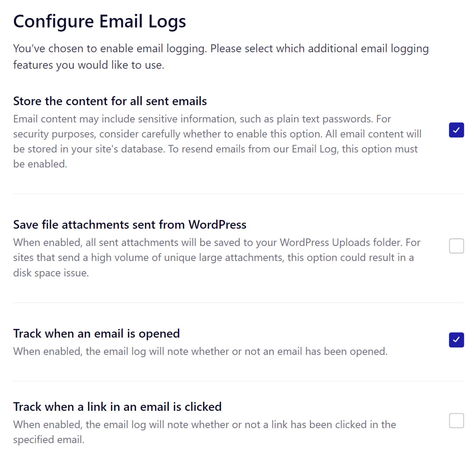This screenshot has width=476, height=454.
Task: Tick the Track link clicked checkbox
Action: 456,421
